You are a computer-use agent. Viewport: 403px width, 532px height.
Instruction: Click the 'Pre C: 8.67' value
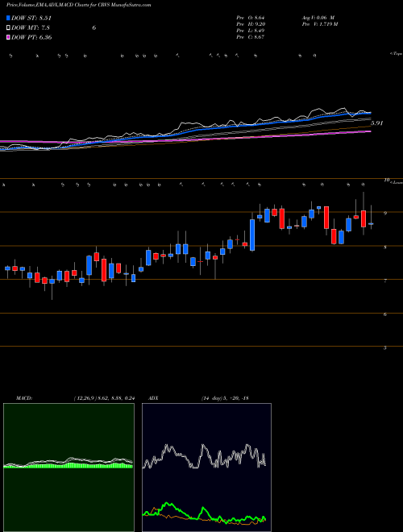pos(251,37)
